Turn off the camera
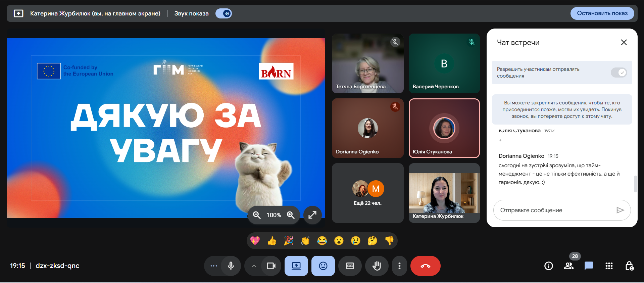Screen dimensions: 644x283 (271, 266)
